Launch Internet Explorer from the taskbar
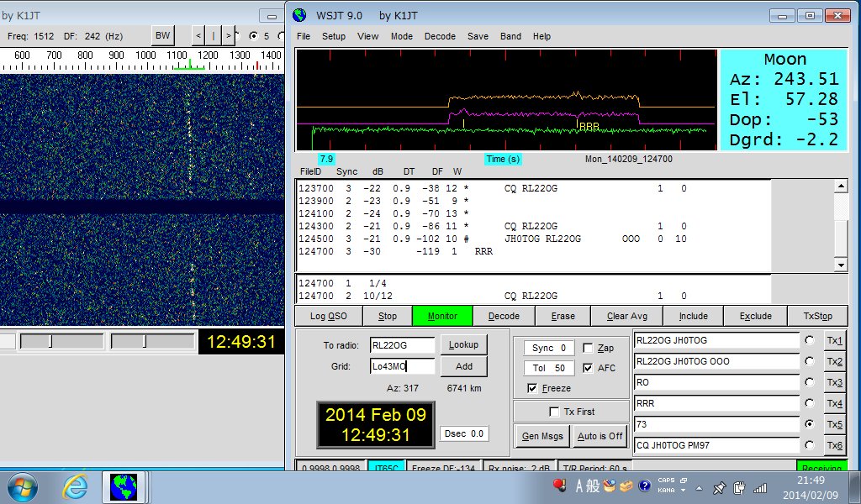 click(75, 487)
